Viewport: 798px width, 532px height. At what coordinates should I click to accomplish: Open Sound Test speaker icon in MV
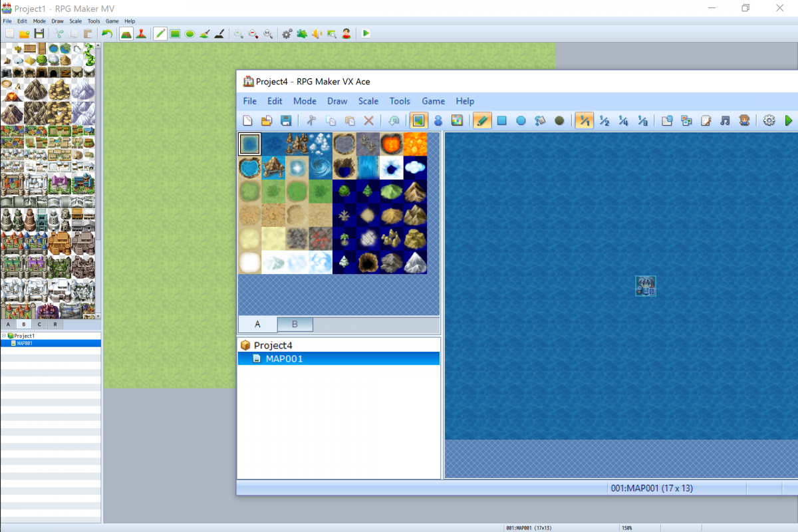(x=317, y=33)
